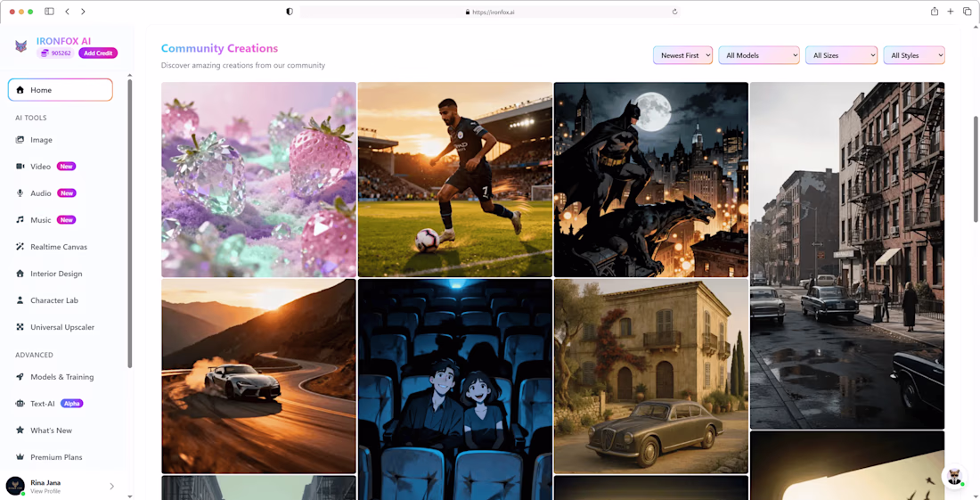Image resolution: width=980 pixels, height=500 pixels.
Task: Click the Models & Training rocket icon
Action: (20, 377)
